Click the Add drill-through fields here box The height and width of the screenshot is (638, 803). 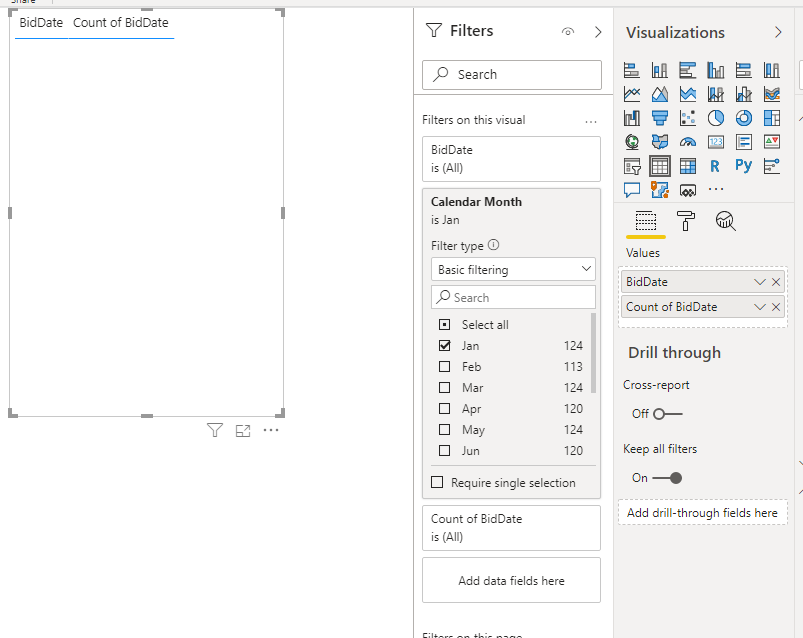pos(702,513)
